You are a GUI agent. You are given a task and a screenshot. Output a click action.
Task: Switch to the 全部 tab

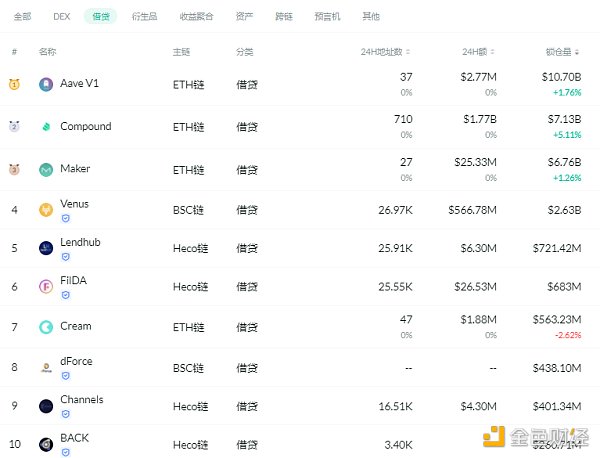click(22, 16)
